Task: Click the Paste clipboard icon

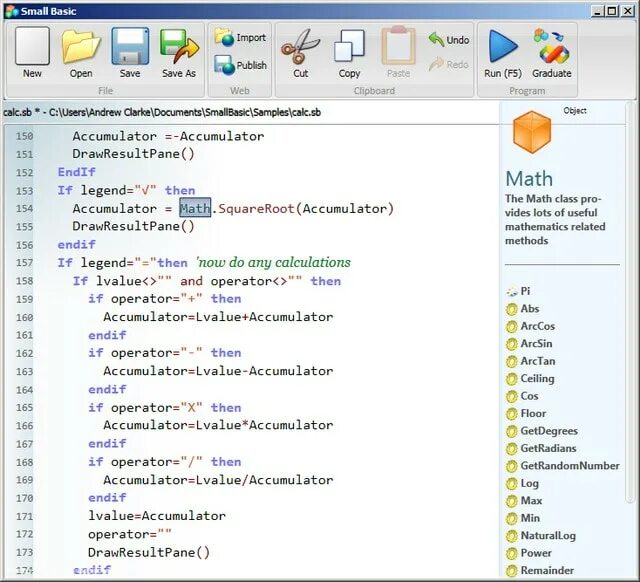Action: (398, 46)
